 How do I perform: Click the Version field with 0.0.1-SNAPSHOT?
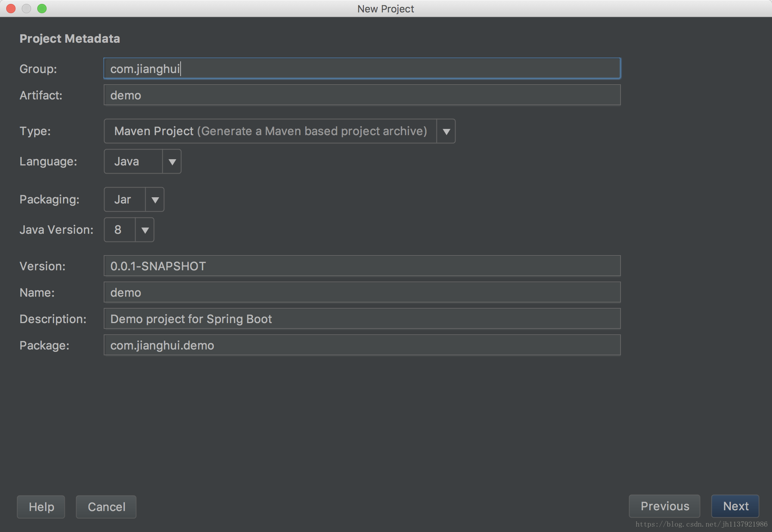[362, 266]
